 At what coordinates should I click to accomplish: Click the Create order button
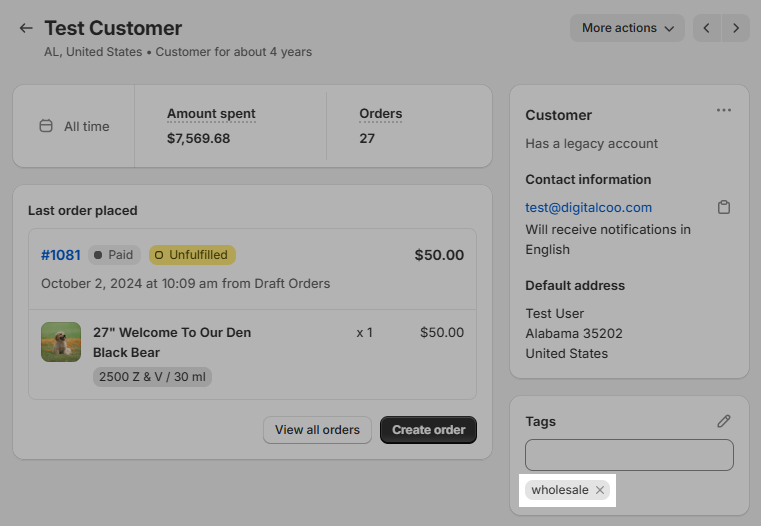(x=429, y=430)
